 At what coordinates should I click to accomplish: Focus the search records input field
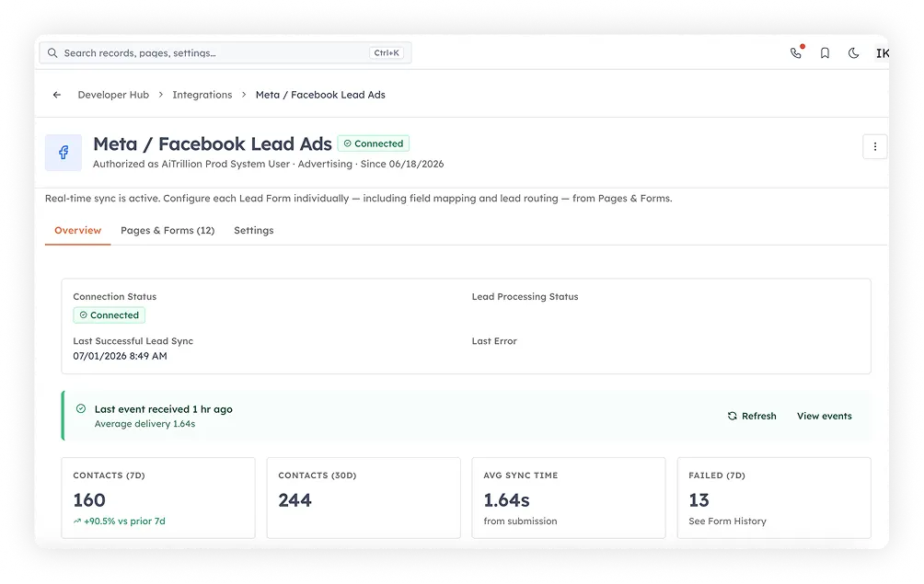coord(225,53)
